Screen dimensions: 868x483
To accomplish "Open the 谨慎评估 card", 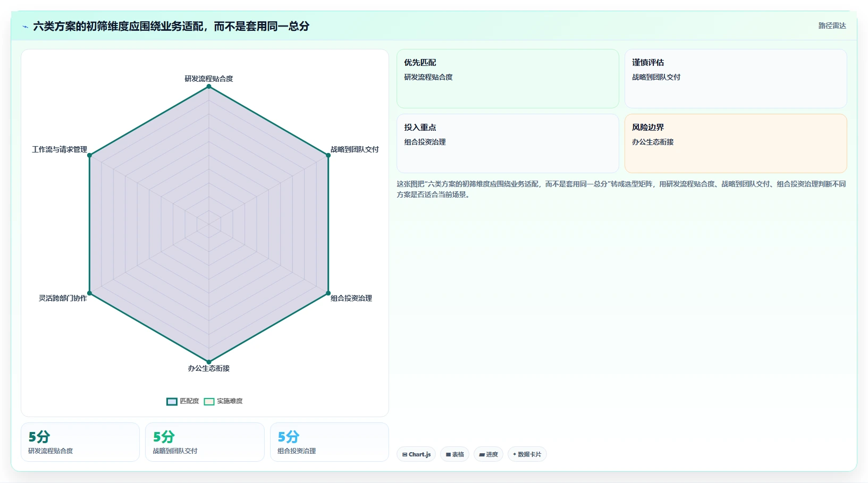I will [736, 79].
